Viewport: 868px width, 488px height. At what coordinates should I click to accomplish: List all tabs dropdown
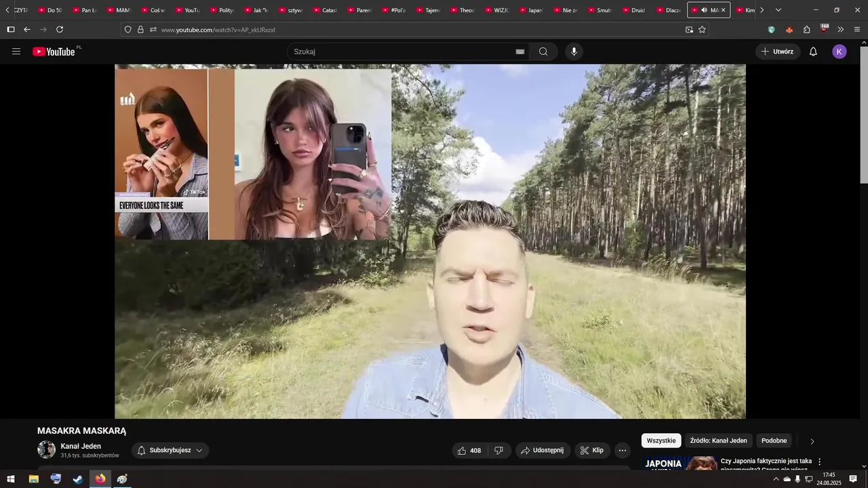click(778, 10)
